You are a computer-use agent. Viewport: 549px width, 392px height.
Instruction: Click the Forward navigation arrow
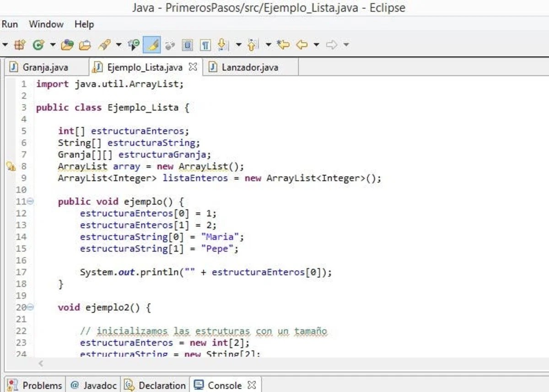click(x=332, y=45)
